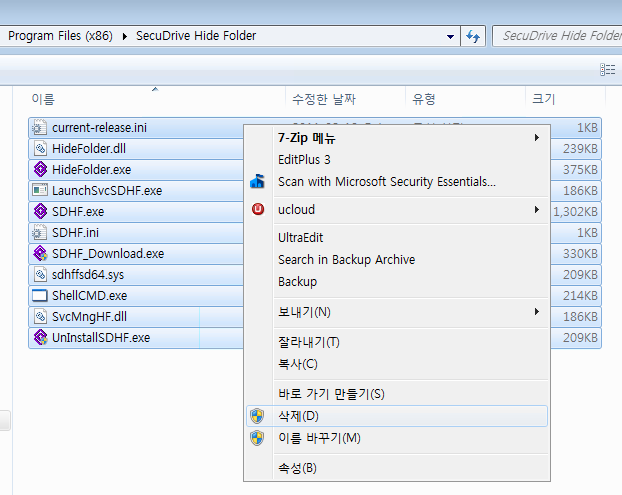
Task: Select the UnInstallSDHF.exe file name
Action: click(x=101, y=338)
